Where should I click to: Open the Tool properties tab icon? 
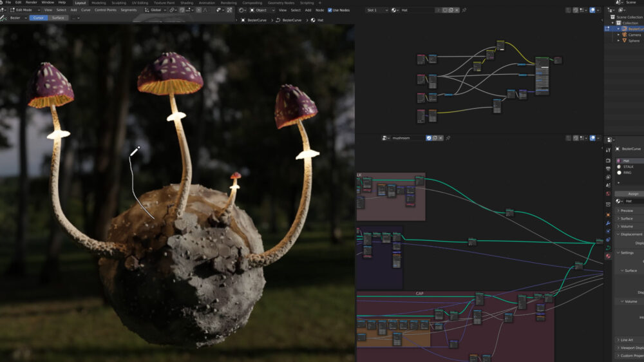pyautogui.click(x=609, y=150)
